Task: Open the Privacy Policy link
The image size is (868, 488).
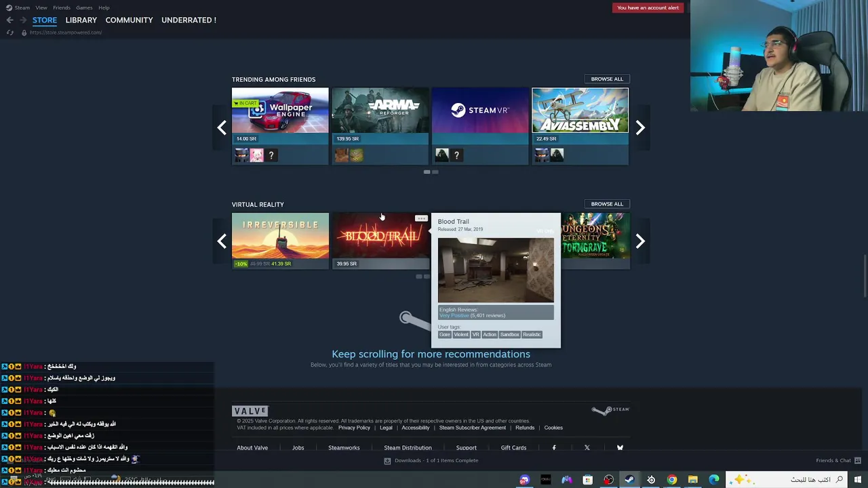Action: pos(354,428)
